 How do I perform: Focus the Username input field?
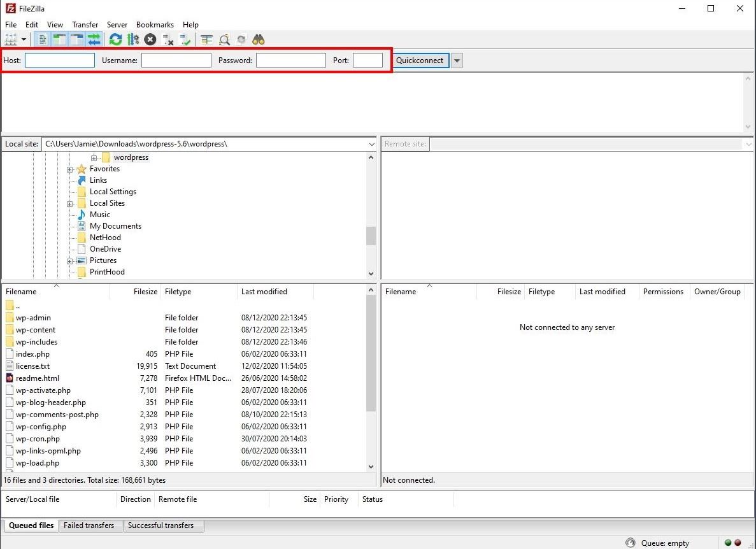click(x=176, y=61)
